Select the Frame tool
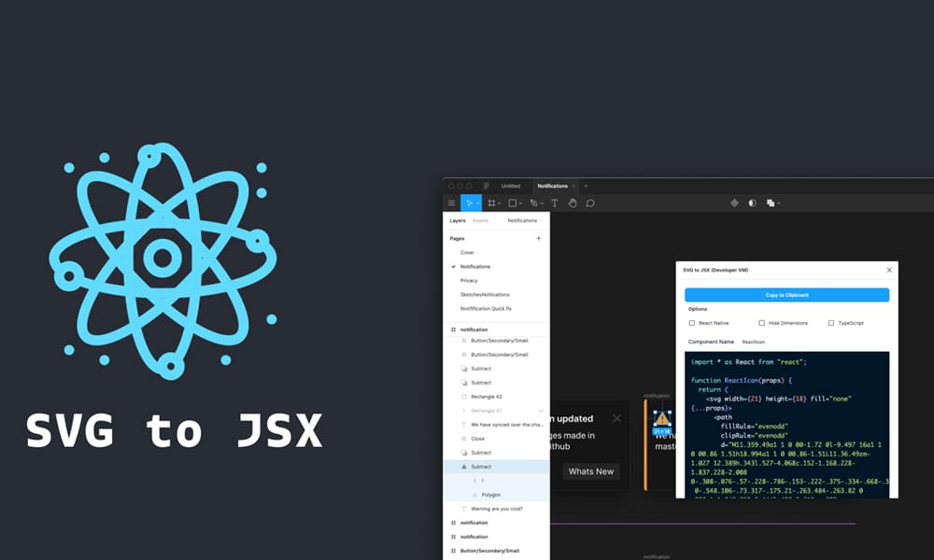The height and width of the screenshot is (560, 934). pyautogui.click(x=491, y=203)
